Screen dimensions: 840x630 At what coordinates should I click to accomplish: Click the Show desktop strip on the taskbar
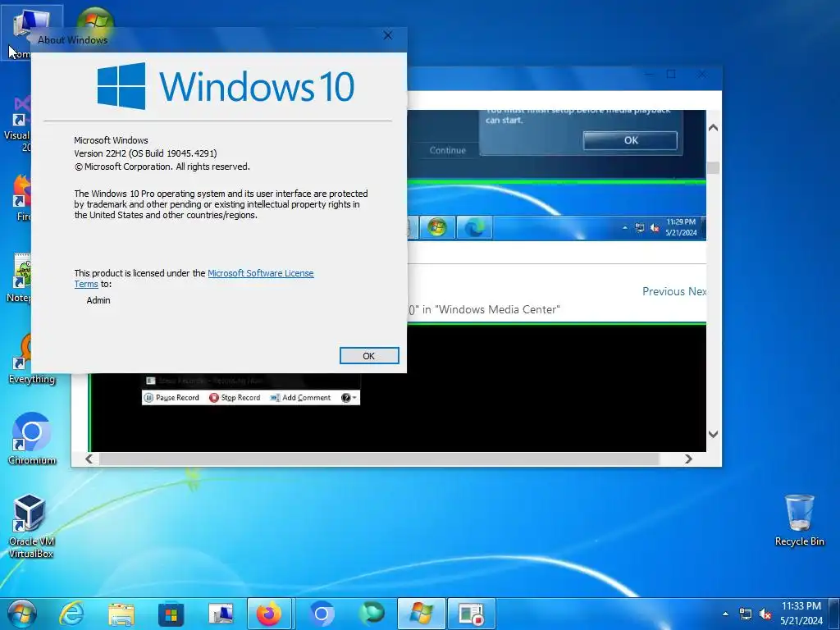(x=834, y=614)
